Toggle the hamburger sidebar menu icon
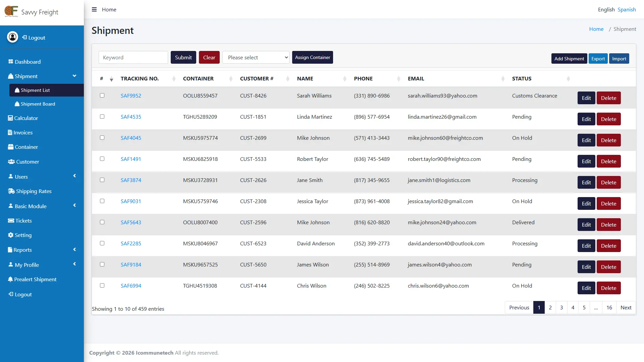This screenshot has height=362, width=644. [94, 9]
